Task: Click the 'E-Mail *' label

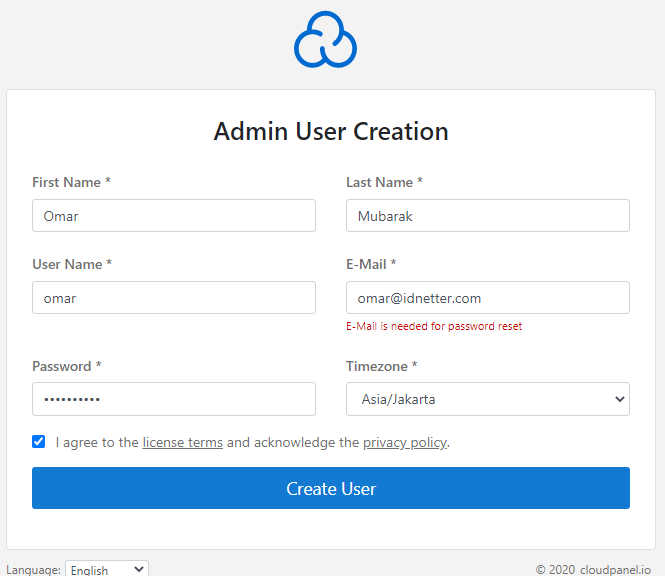Action: 371,264
